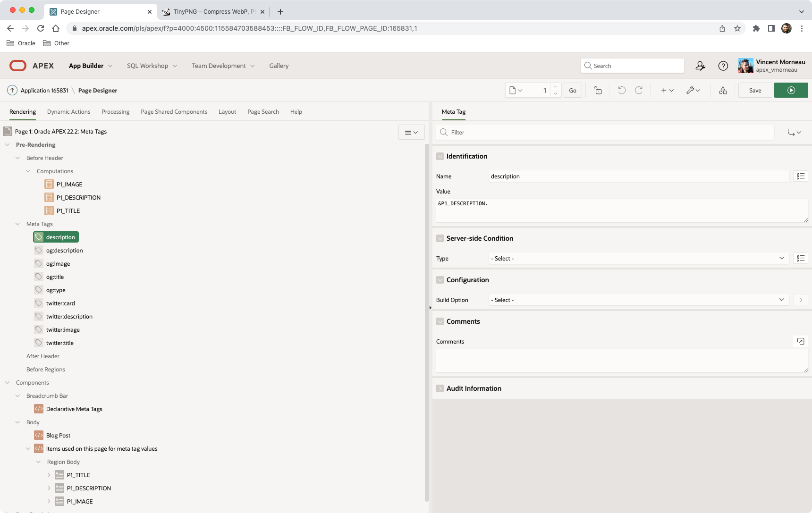The image size is (812, 513).
Task: Bookmark this page with the star icon
Action: tap(737, 28)
